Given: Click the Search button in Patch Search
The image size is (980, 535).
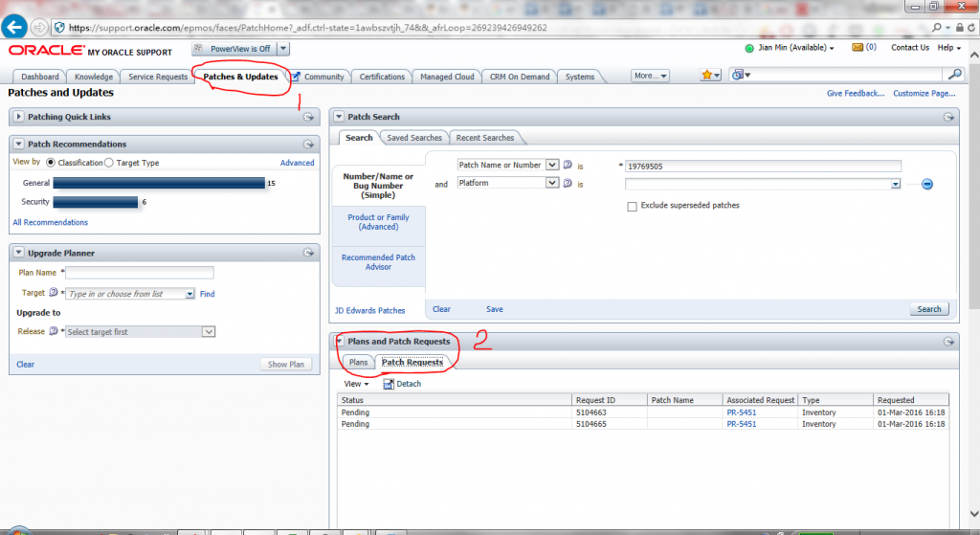Looking at the screenshot, I should pos(928,309).
